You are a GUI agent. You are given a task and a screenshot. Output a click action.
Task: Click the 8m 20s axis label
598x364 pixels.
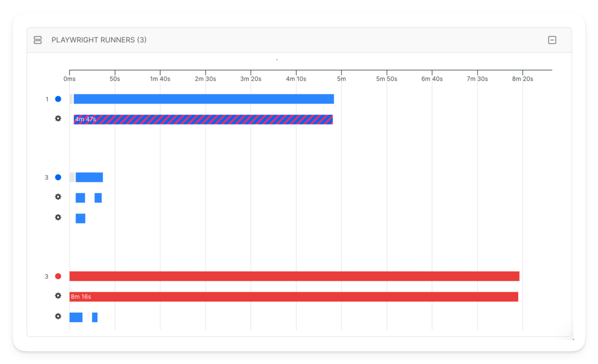point(523,79)
